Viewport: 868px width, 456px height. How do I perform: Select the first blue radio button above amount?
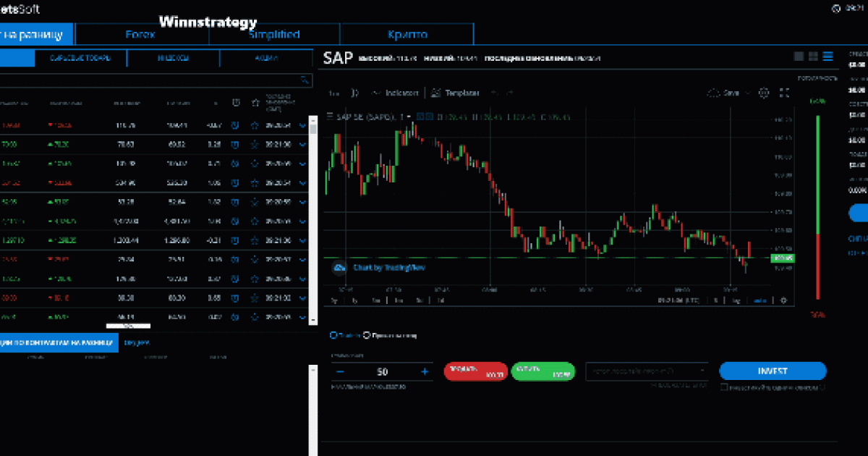pyautogui.click(x=333, y=335)
